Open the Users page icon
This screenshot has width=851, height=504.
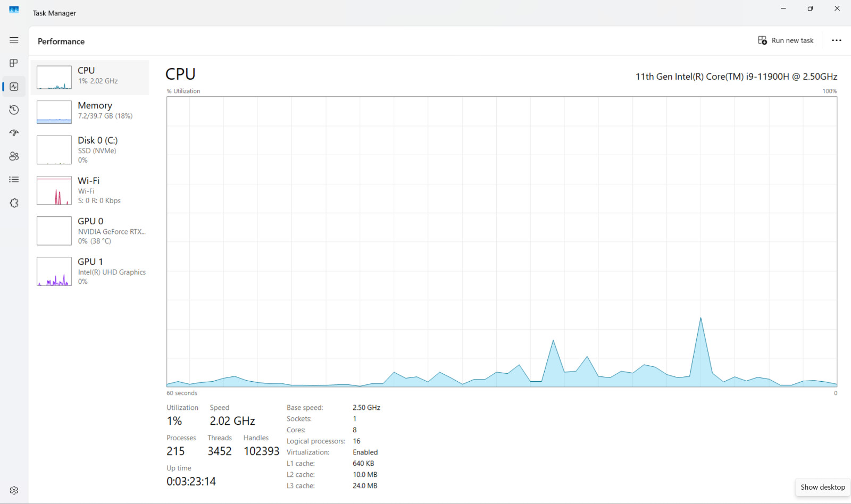(x=14, y=156)
